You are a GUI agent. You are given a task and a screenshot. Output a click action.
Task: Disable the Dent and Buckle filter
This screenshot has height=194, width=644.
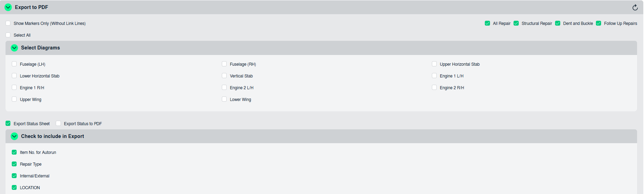click(x=557, y=24)
